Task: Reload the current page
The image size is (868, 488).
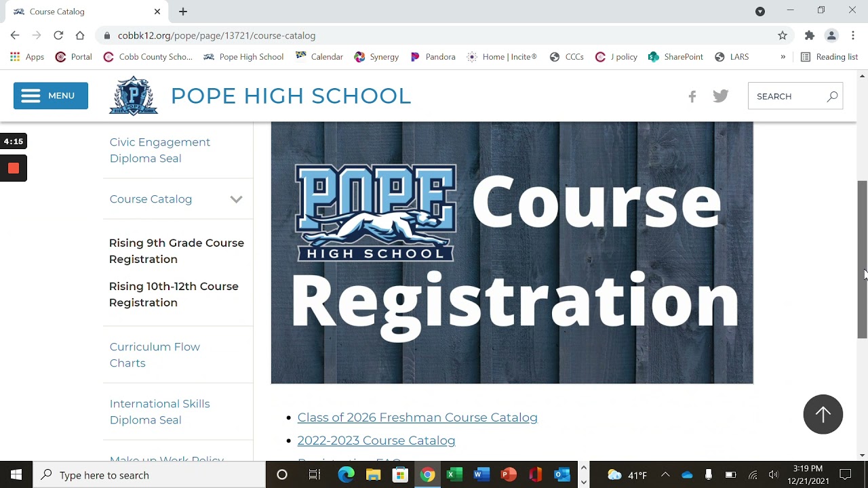Action: click(58, 35)
